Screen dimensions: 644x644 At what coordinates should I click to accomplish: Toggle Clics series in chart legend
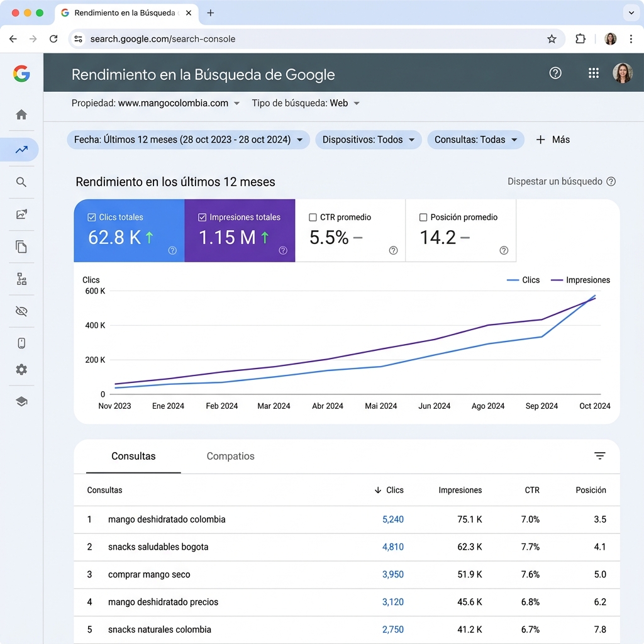click(523, 280)
